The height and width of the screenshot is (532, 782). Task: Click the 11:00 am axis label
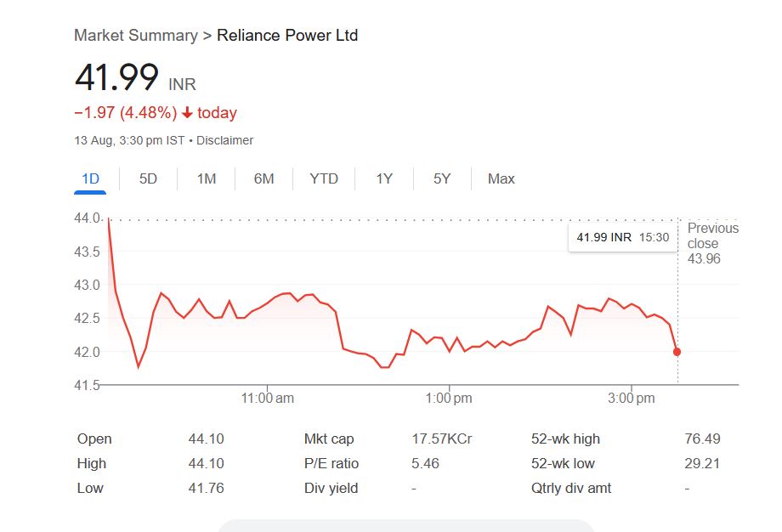coord(268,398)
